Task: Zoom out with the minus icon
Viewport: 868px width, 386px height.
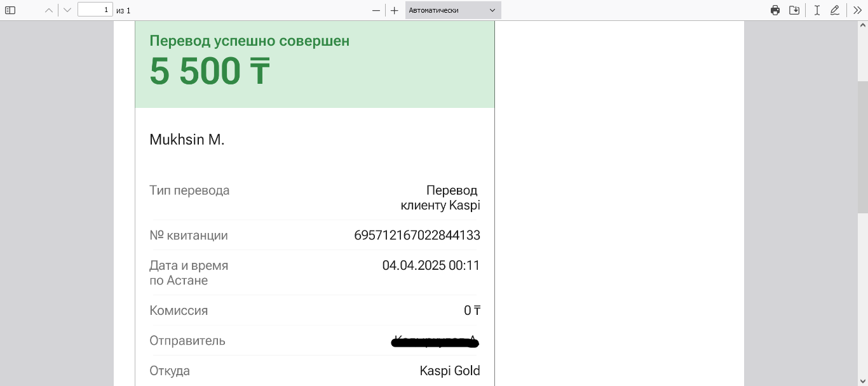Action: point(376,10)
